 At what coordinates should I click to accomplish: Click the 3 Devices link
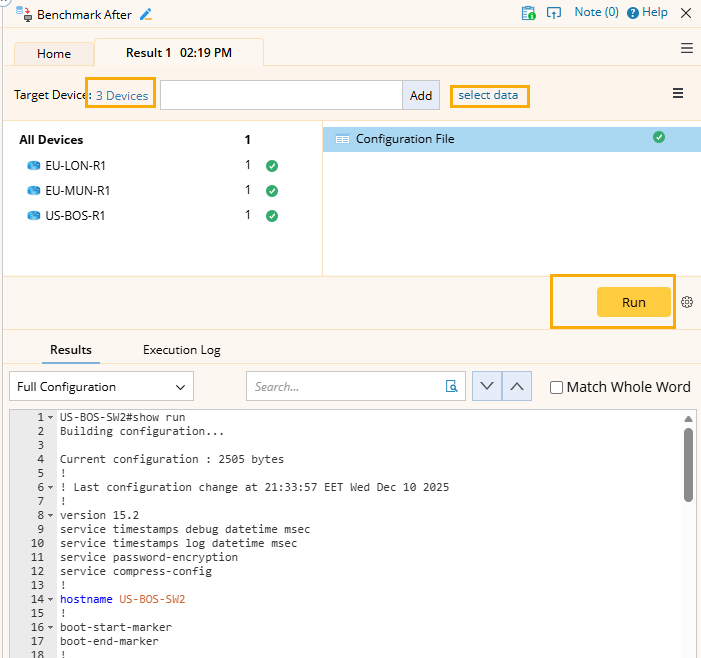[122, 95]
